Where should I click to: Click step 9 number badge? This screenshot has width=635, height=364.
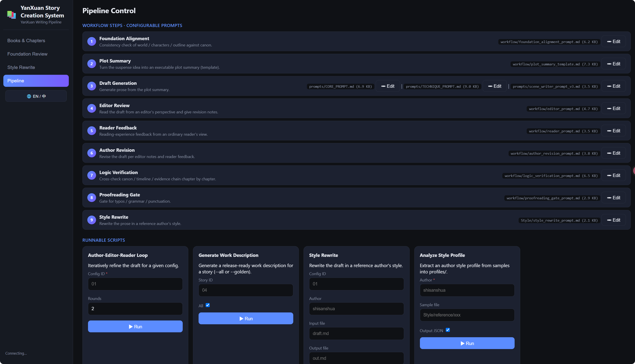92,220
